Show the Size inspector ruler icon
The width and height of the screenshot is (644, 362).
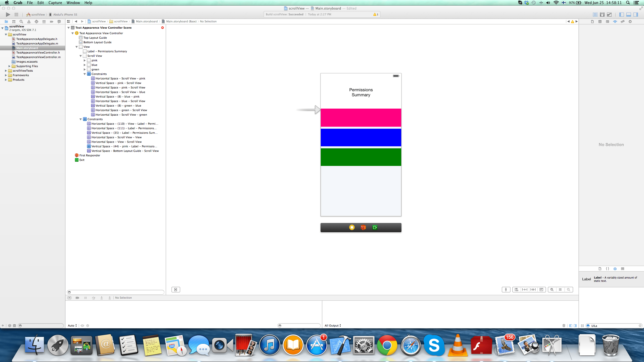[x=623, y=22]
